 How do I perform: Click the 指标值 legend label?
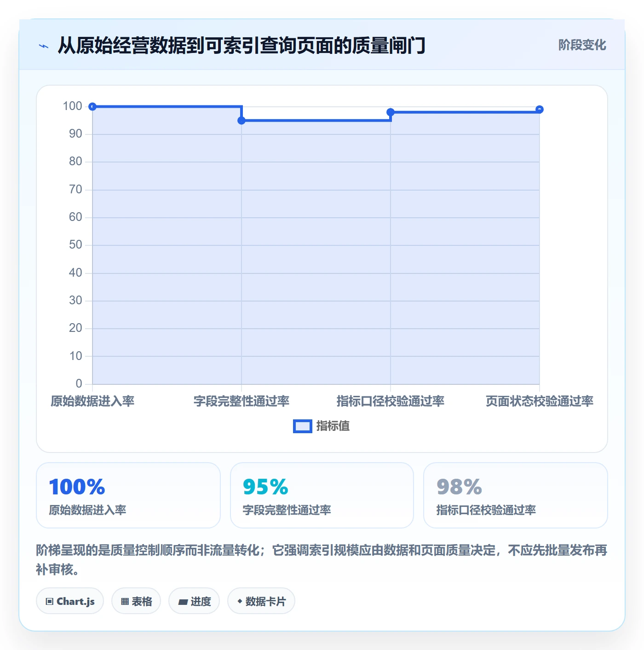pyautogui.click(x=333, y=426)
